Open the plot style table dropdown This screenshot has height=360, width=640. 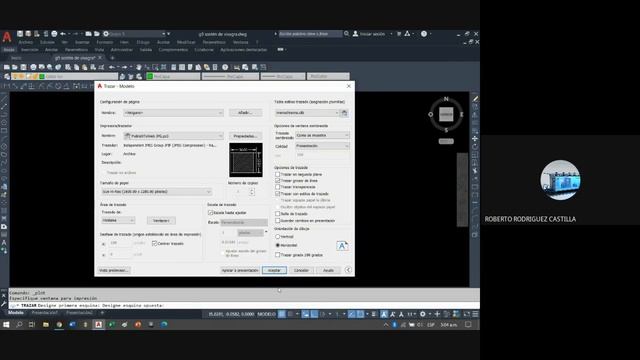[x=307, y=113]
